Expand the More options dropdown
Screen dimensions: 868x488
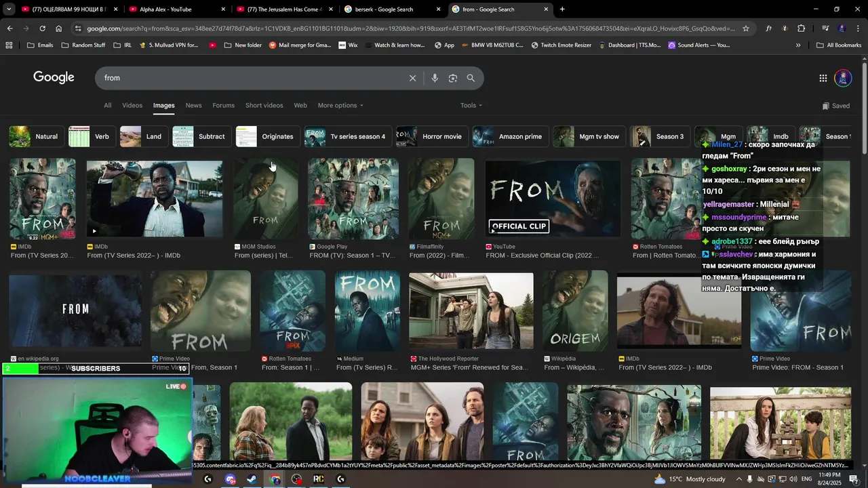pyautogui.click(x=340, y=106)
